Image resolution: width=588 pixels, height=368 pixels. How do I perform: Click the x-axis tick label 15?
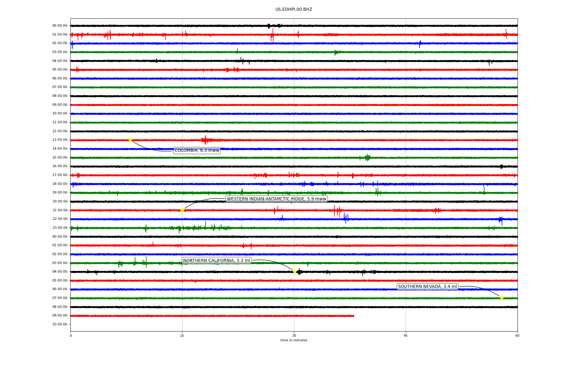[182, 335]
